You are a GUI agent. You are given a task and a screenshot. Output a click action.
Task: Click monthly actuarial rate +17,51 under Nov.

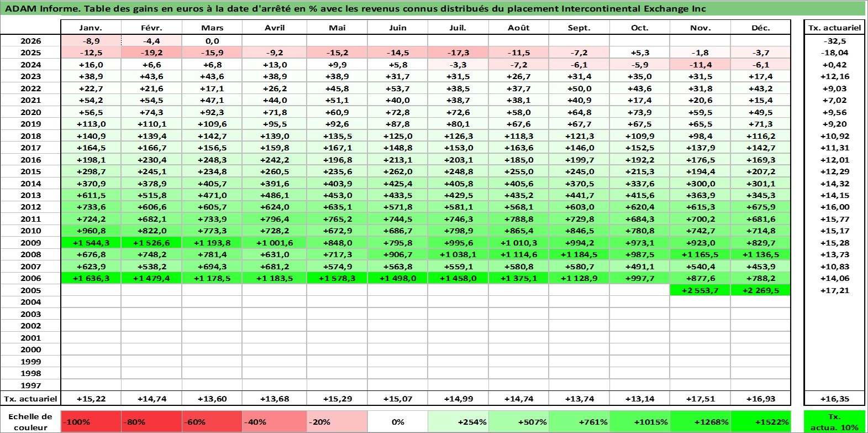point(700,399)
